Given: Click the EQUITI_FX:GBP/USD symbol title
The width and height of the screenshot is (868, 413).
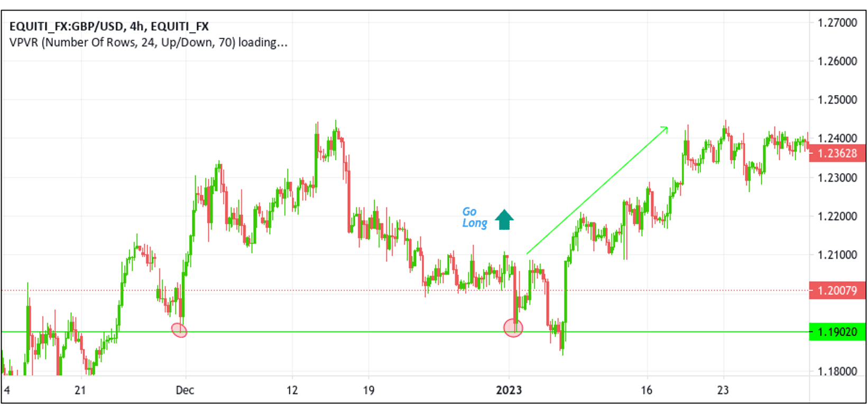Looking at the screenshot, I should tap(109, 26).
